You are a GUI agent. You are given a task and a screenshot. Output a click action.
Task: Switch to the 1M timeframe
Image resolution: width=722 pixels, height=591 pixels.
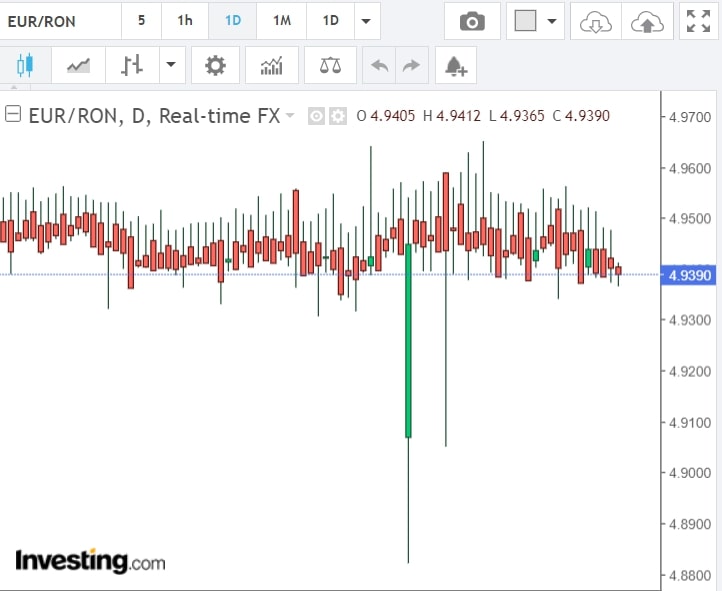point(282,21)
